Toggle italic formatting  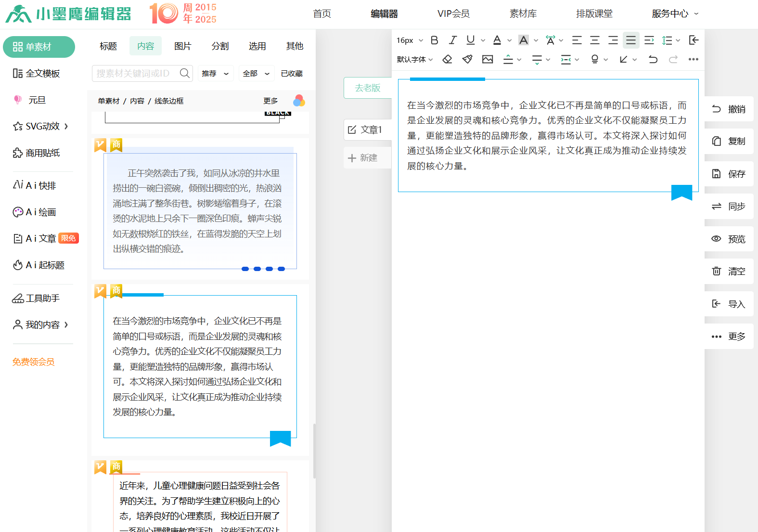[x=452, y=40]
